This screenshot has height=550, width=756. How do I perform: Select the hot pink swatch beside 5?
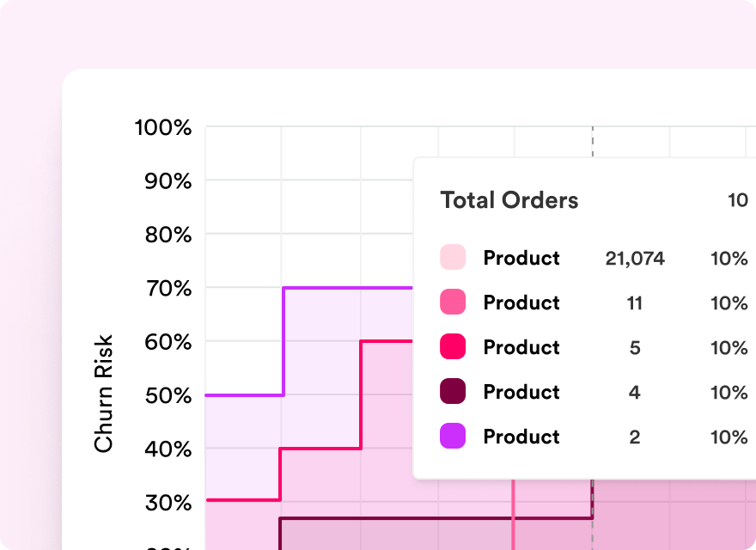(453, 347)
